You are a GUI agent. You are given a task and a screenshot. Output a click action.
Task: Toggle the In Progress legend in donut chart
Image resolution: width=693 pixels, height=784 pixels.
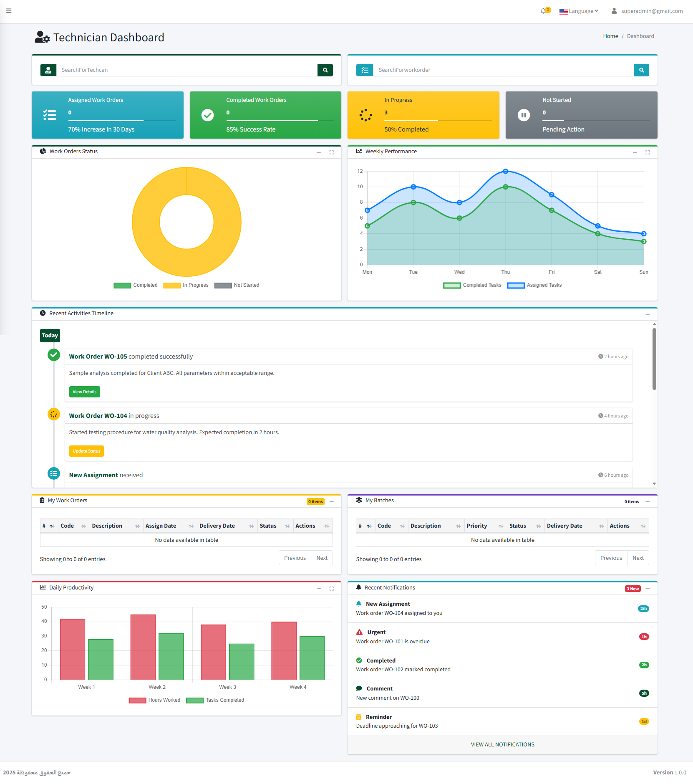(186, 285)
